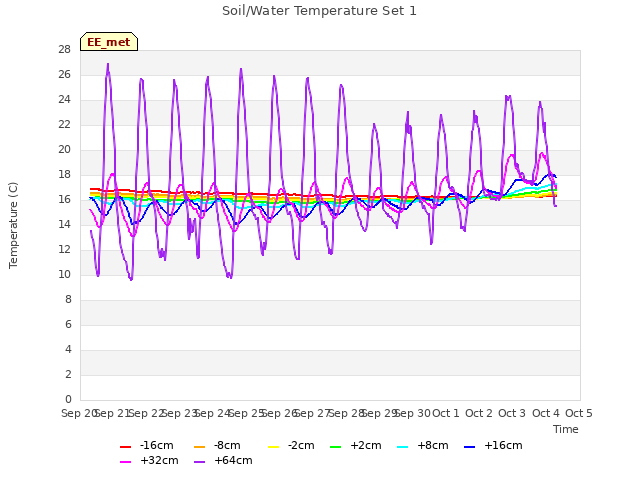Screen dimensions: 640x480
Task: Toggle the +8cm legend entry
Action: 422,445
